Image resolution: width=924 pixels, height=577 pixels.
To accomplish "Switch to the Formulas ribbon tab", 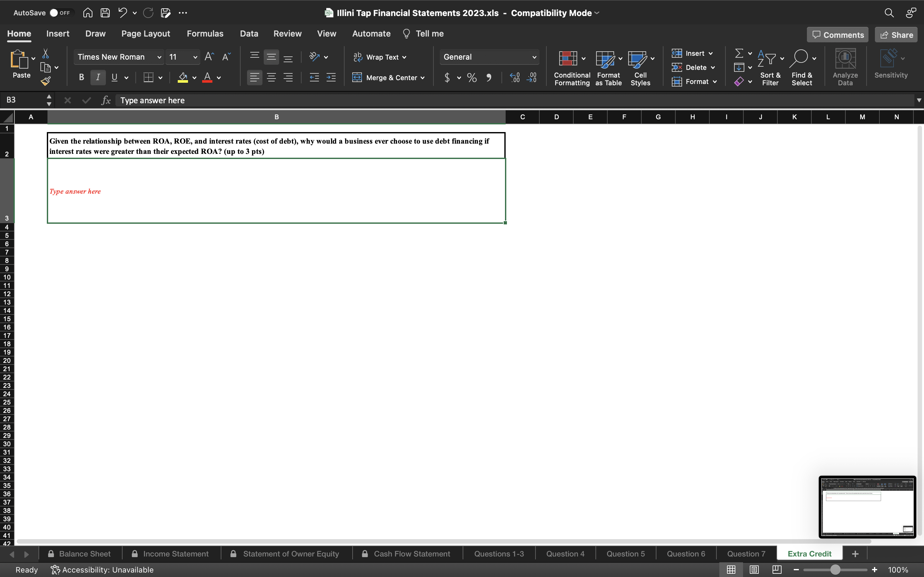I will click(x=205, y=34).
